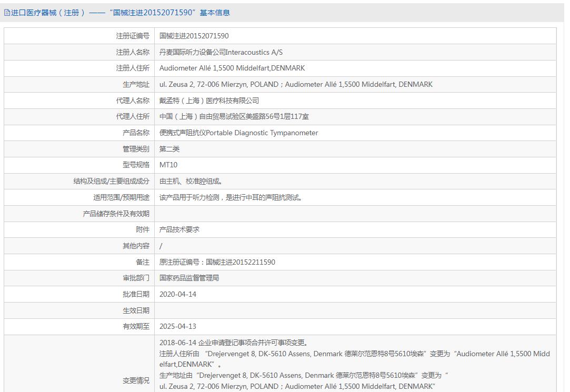Click the 结构及组成/主要组成成分 label
Viewport: 570px width, 392px height.
click(111, 182)
